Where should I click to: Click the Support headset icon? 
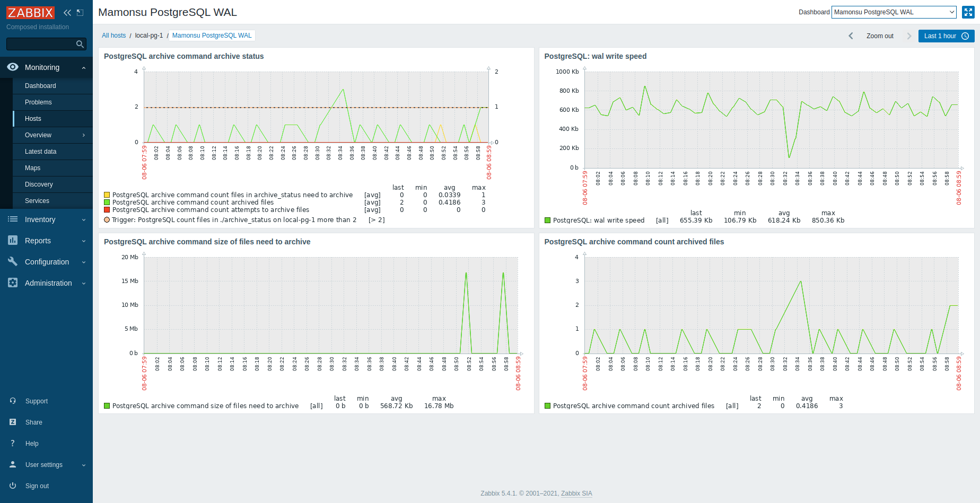tap(13, 401)
